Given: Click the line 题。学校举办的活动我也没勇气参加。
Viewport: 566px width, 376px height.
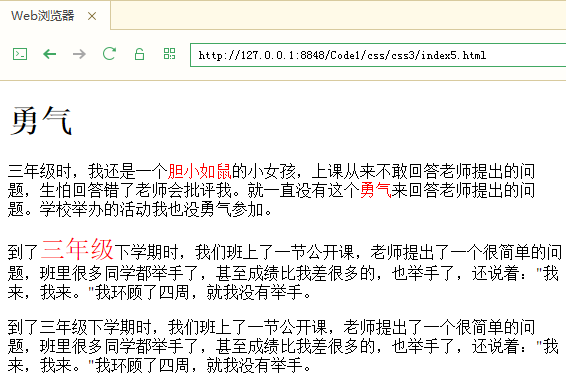Looking at the screenshot, I should pos(140,209).
